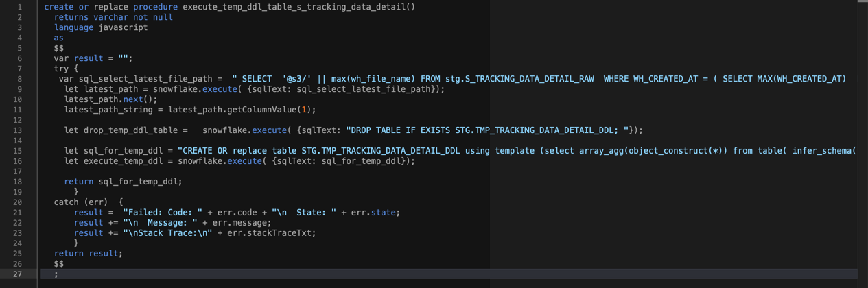Click the 'try {' statement
This screenshot has width=868, height=288.
pyautogui.click(x=66, y=69)
